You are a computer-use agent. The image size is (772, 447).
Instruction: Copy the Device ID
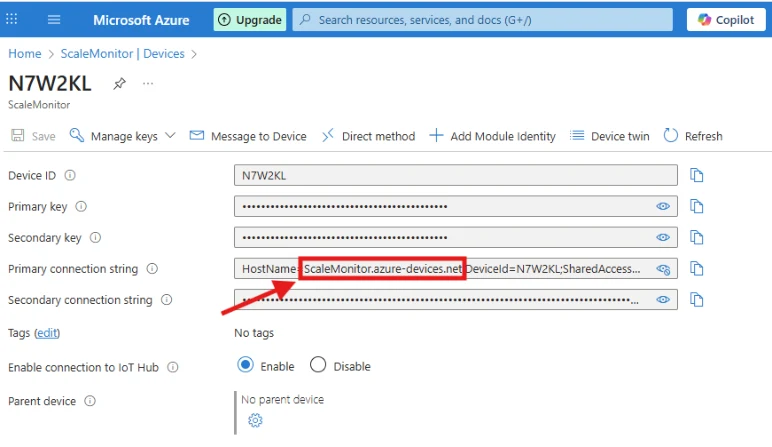coord(696,175)
